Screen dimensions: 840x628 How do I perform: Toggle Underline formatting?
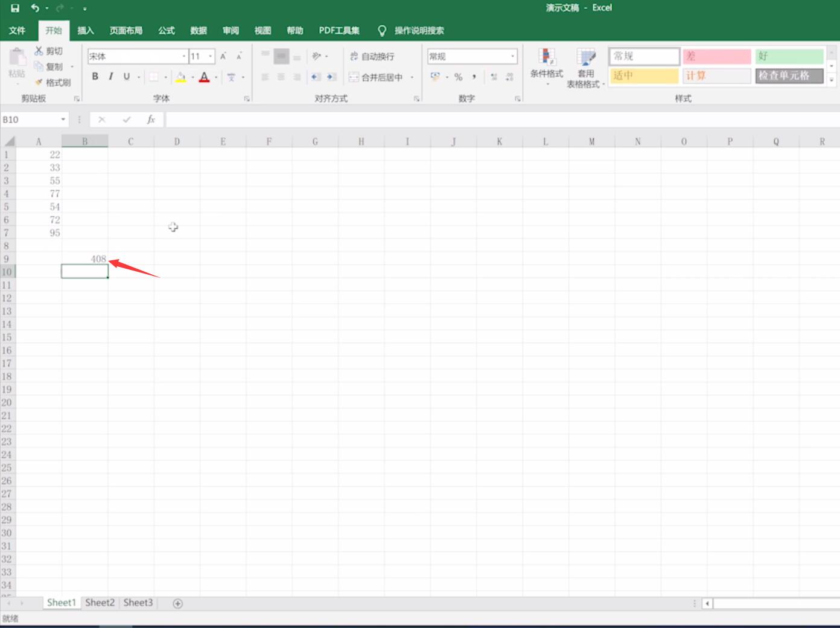tap(126, 77)
